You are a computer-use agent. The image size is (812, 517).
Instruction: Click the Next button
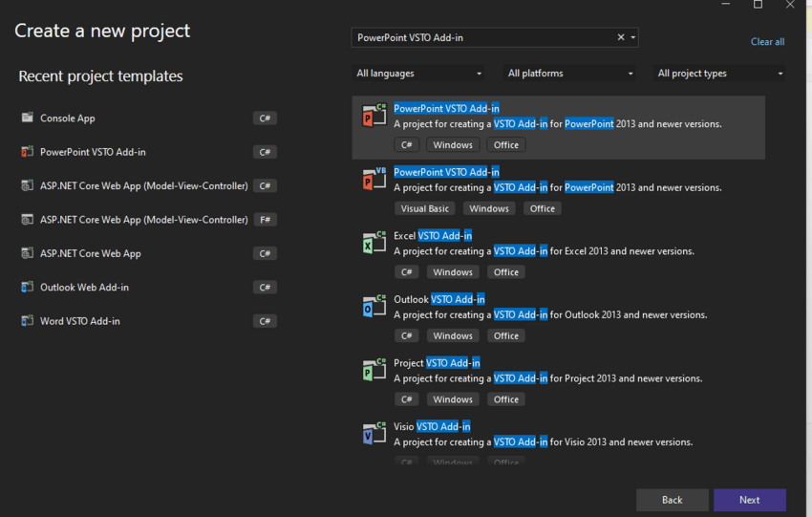click(x=749, y=500)
